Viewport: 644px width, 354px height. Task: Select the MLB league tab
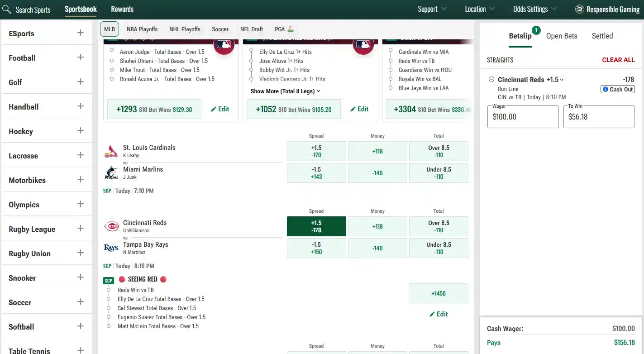tap(110, 29)
